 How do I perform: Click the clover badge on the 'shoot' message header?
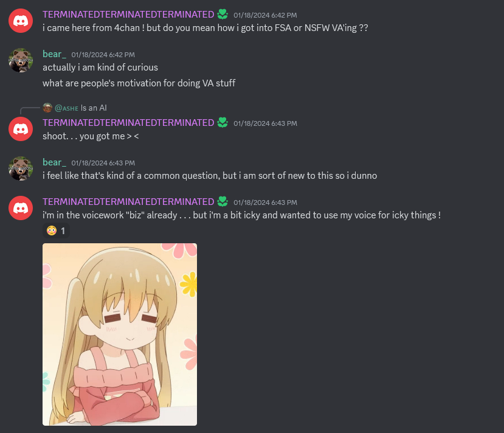click(x=223, y=122)
